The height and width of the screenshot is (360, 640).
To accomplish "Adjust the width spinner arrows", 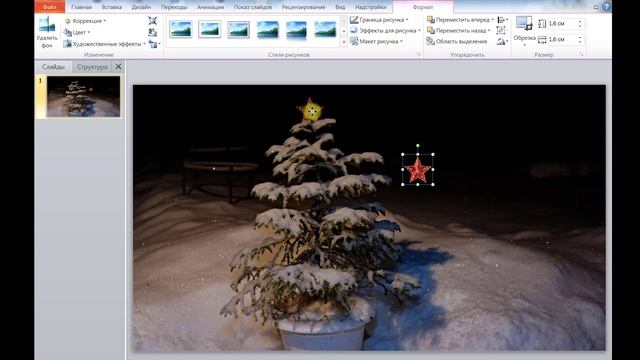I will tap(580, 40).
